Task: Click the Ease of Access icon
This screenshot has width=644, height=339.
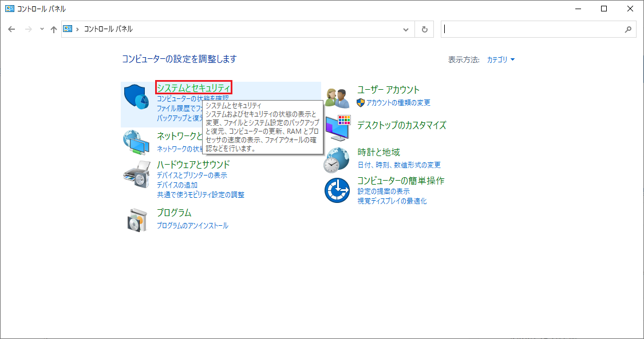Action: (x=337, y=190)
